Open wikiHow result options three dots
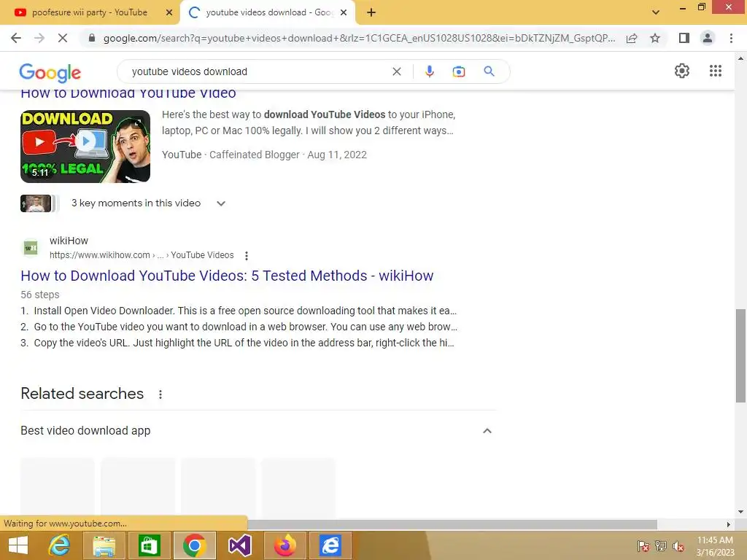747x560 pixels. 247,256
